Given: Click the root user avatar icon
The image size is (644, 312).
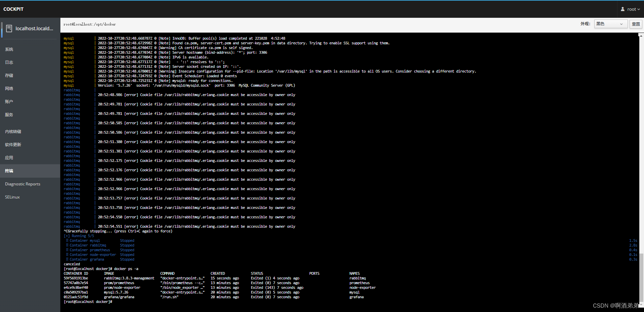Looking at the screenshot, I should tap(623, 9).
